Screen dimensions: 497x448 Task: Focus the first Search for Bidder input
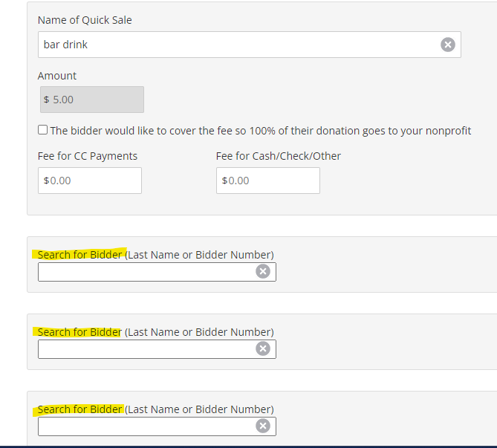(x=157, y=272)
